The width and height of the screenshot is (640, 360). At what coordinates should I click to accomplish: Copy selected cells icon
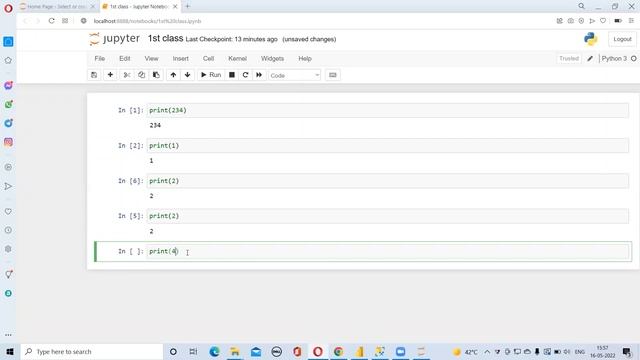click(142, 75)
